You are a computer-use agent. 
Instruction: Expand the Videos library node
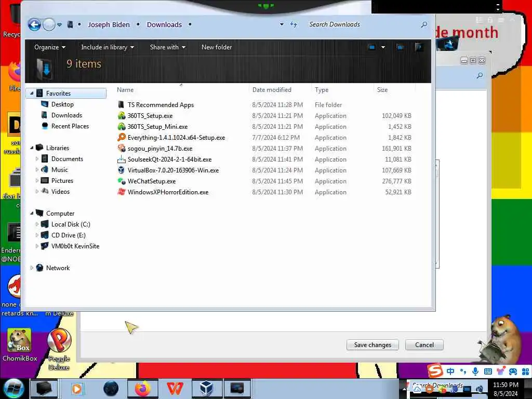[37, 191]
